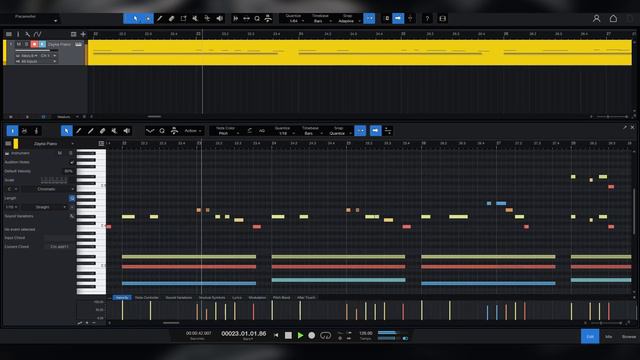This screenshot has width=640, height=360.
Task: Select the editor Arrow tool
Action: point(67,131)
